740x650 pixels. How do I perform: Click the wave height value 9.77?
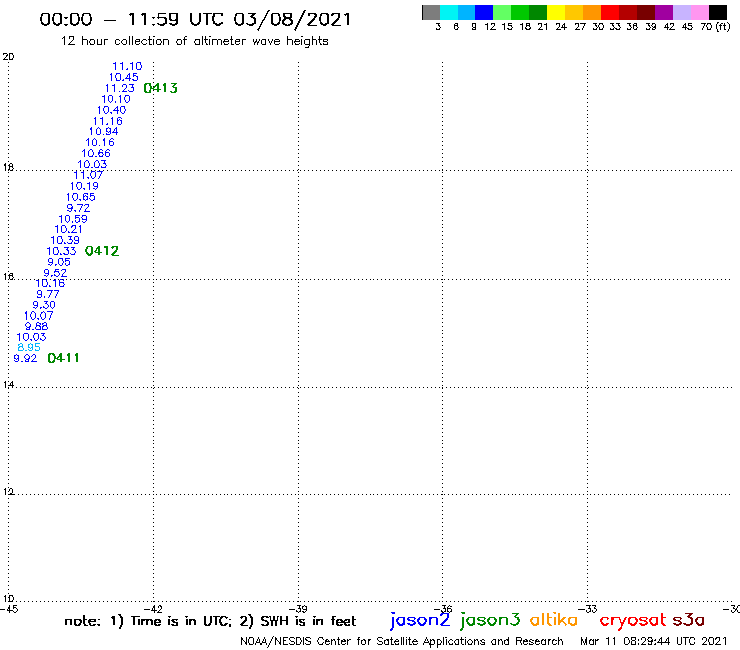point(48,294)
